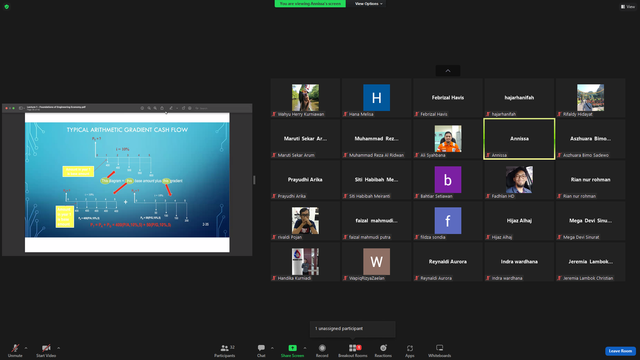640x360 pixels.
Task: Select the hajarhanifah tile
Action: click(x=519, y=98)
